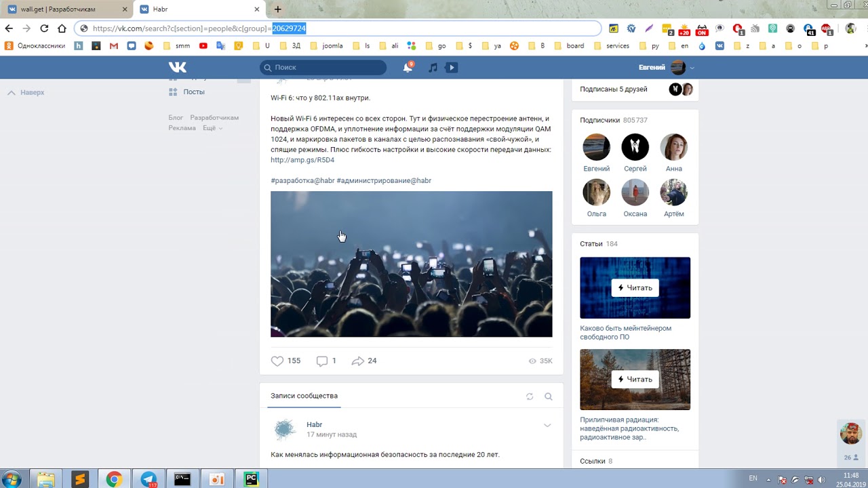Refresh the community posts list
This screenshot has width=868, height=488.
[530, 396]
